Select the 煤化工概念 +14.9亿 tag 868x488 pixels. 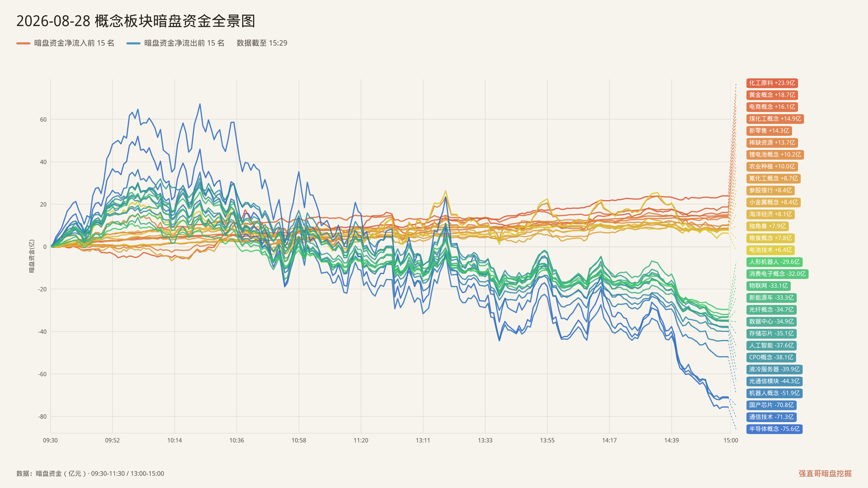pos(775,118)
